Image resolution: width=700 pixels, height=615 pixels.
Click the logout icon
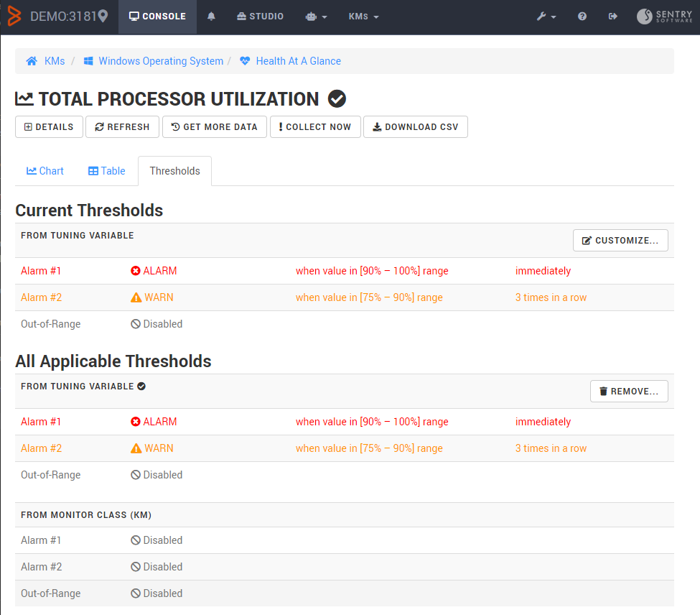pyautogui.click(x=612, y=16)
